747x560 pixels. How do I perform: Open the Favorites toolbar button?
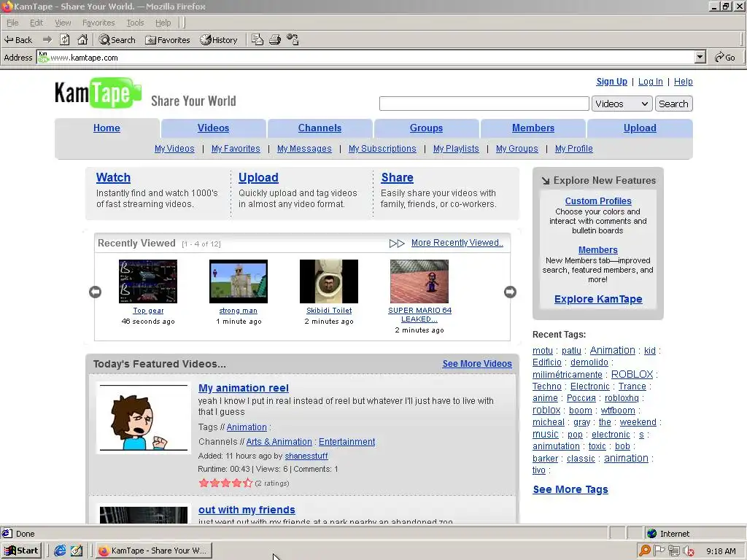click(x=168, y=40)
